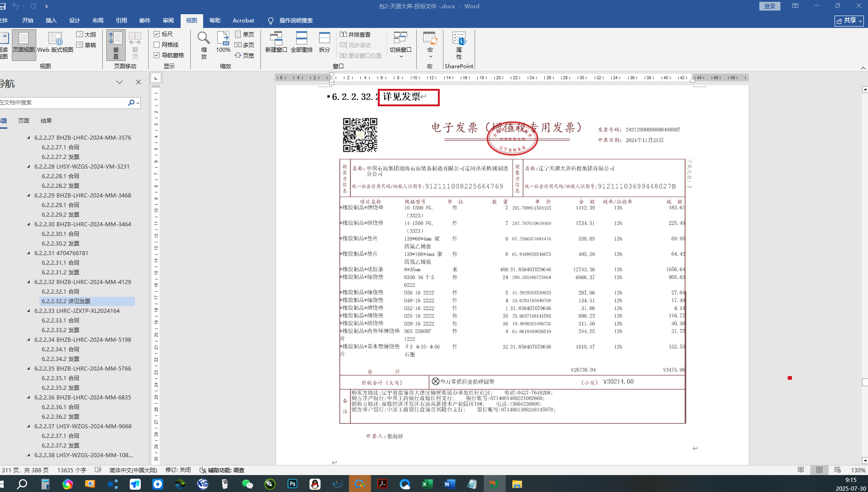The width and height of the screenshot is (868, 492).
Task: Switch to Web Layout in status bar
Action: [837, 470]
